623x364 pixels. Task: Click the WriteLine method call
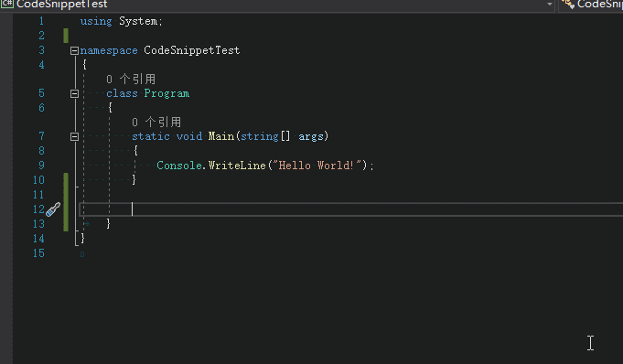[x=237, y=166]
